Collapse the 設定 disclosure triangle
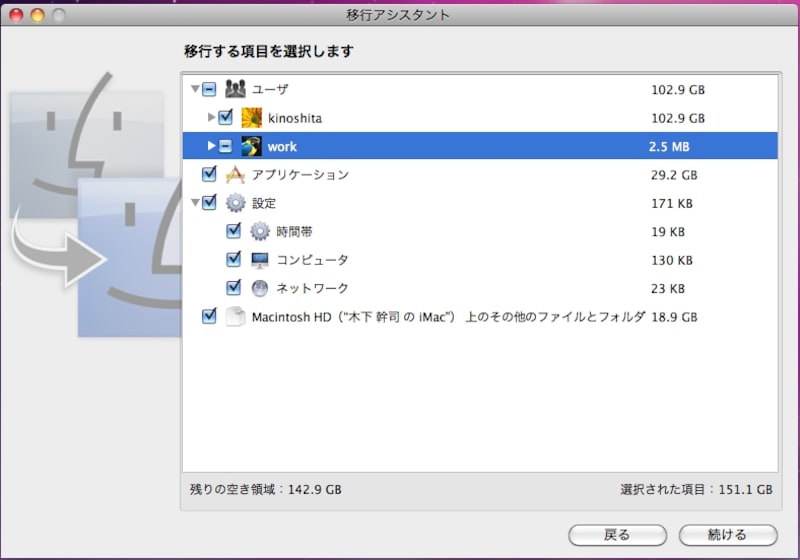Viewport: 800px width, 560px height. point(195,203)
